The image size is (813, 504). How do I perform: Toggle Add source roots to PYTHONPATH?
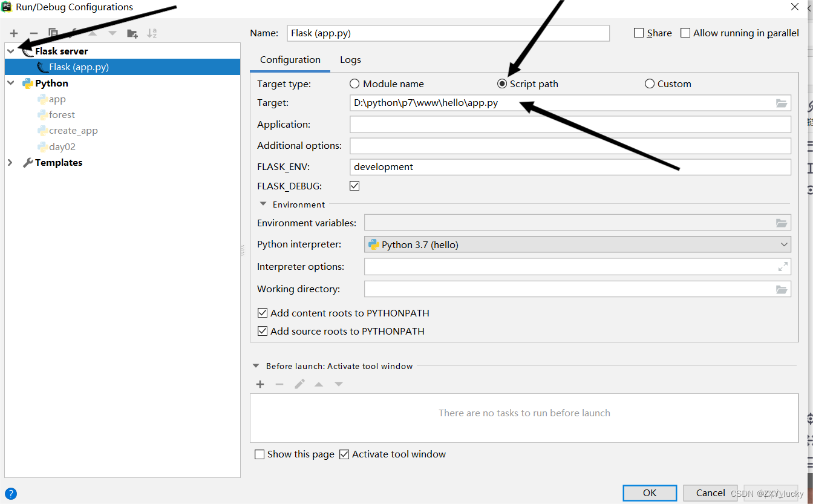263,332
